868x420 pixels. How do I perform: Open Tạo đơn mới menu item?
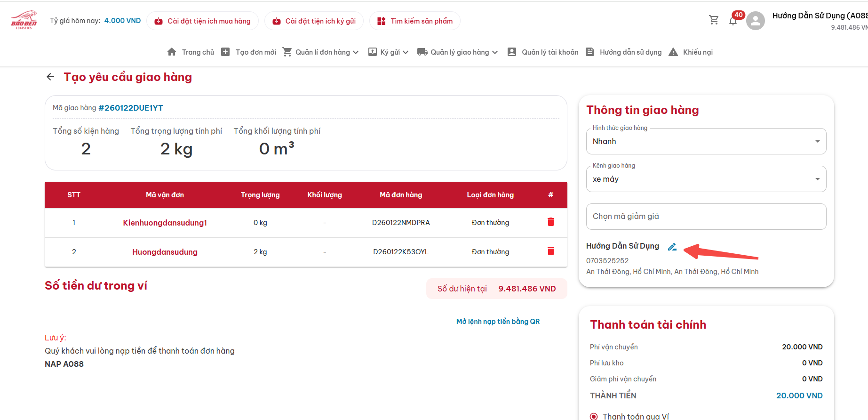(256, 52)
